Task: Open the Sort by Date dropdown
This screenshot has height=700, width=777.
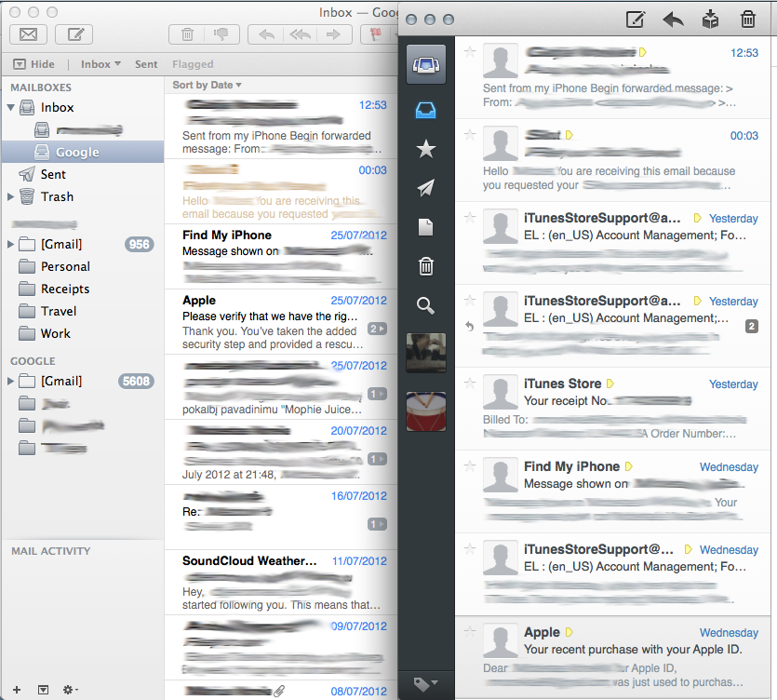Action: (208, 85)
